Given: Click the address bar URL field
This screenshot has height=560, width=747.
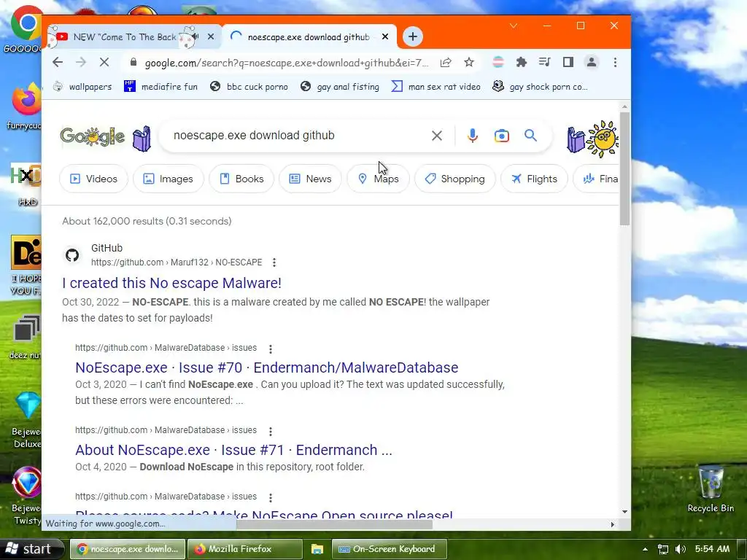Looking at the screenshot, I should click(x=286, y=63).
